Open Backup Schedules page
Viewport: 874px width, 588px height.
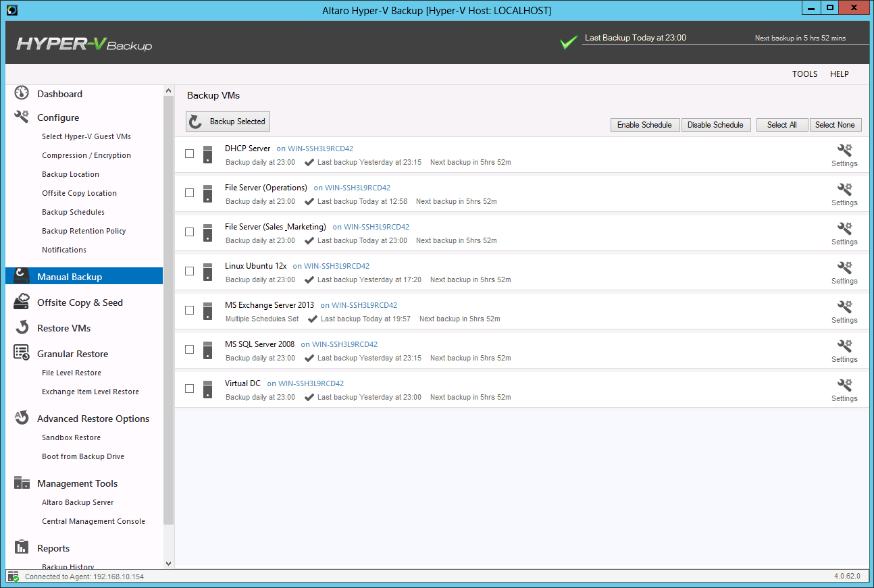(x=73, y=212)
